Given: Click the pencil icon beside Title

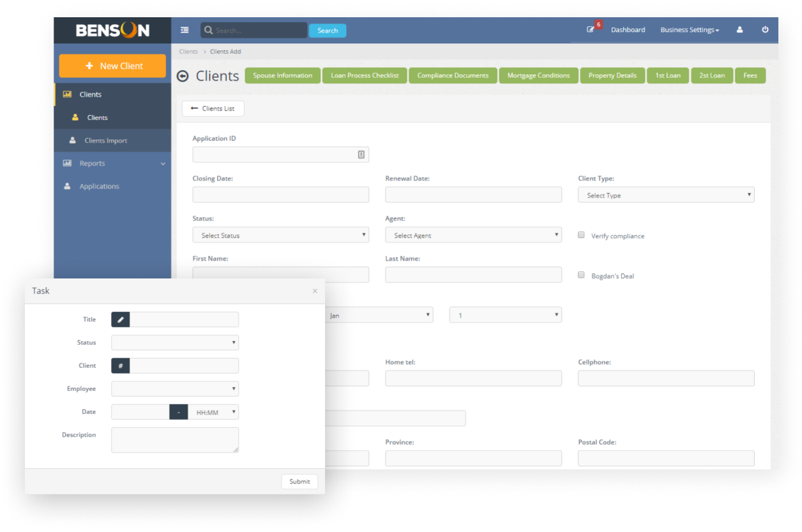Looking at the screenshot, I should (x=121, y=319).
